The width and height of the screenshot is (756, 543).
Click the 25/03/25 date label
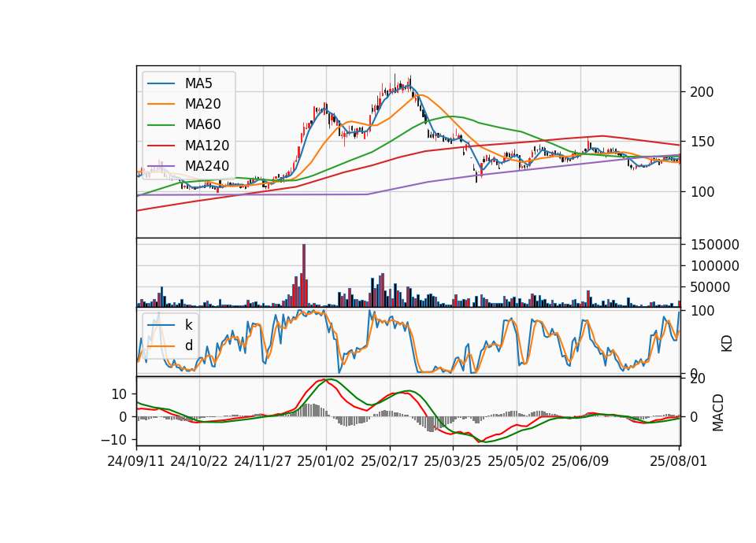coord(452,461)
